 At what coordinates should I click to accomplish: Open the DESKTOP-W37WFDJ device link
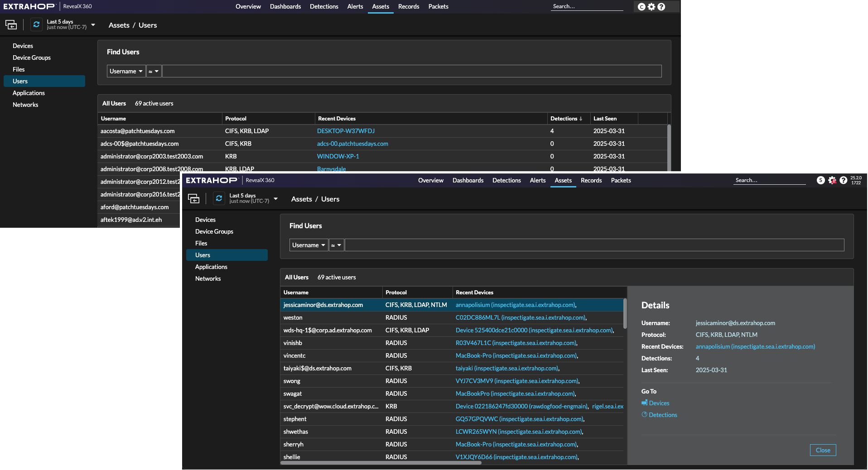(x=346, y=131)
